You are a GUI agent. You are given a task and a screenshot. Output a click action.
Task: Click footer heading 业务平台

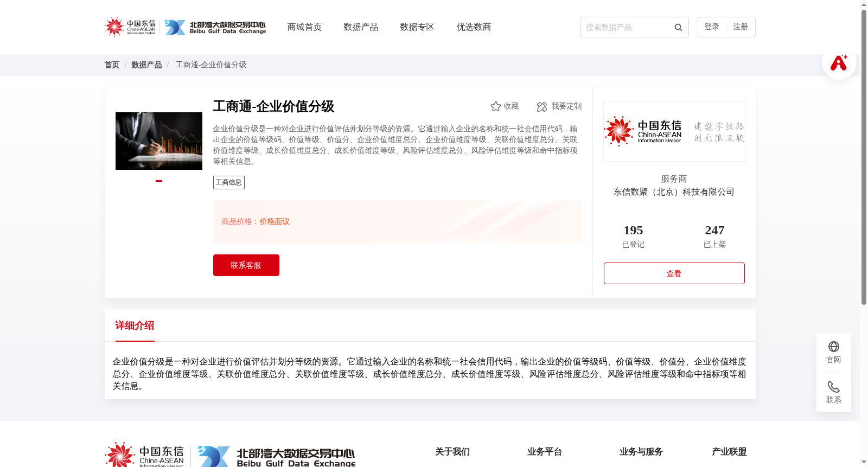(x=545, y=452)
